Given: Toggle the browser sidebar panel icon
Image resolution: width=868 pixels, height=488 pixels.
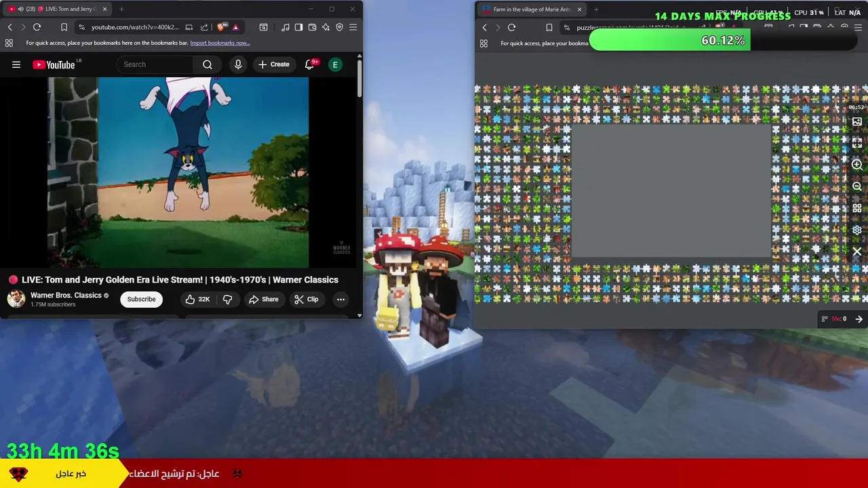Looking at the screenshot, I should tap(298, 27).
